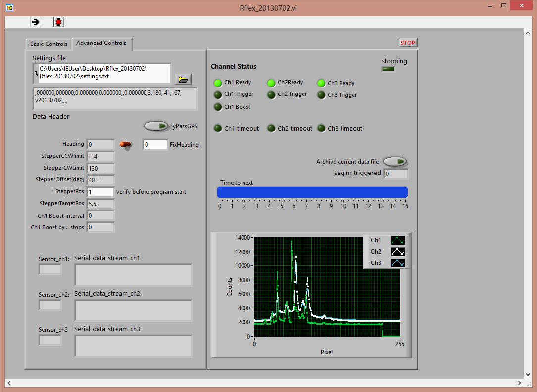This screenshot has width=537, height=392.
Task: Click the seq.nr triggered field
Action: pyautogui.click(x=396, y=174)
